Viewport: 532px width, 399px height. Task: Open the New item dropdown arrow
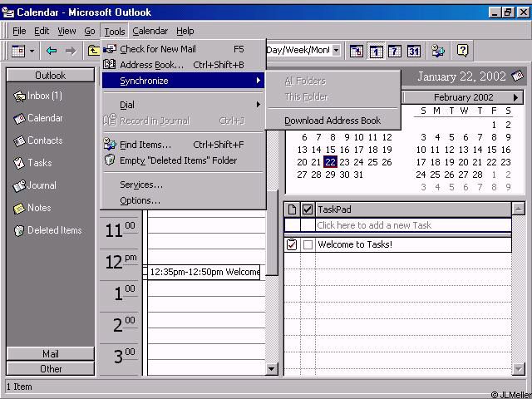32,52
